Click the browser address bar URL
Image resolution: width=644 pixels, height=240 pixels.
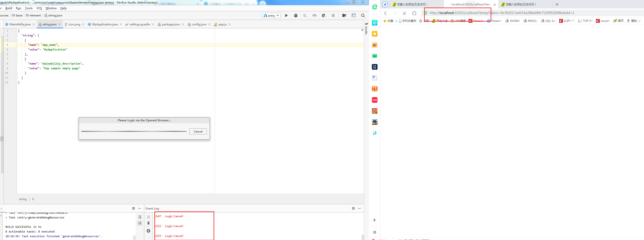(x=501, y=13)
